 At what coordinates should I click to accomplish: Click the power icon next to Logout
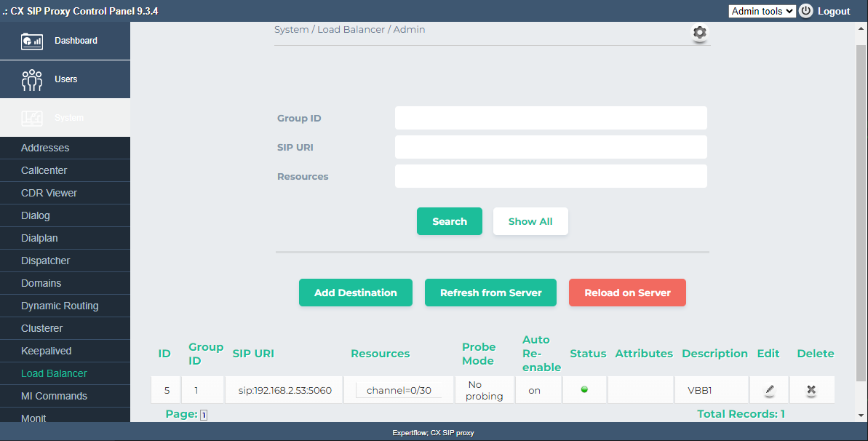pos(806,10)
